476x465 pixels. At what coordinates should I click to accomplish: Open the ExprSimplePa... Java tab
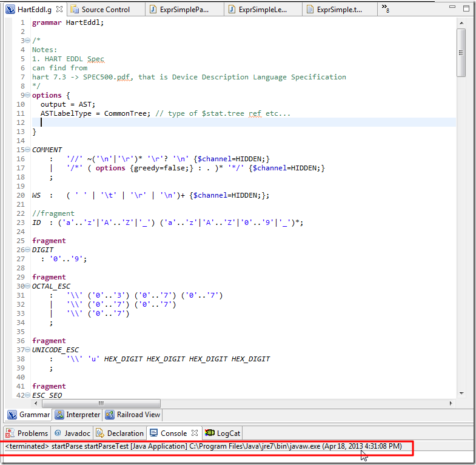tap(184, 10)
